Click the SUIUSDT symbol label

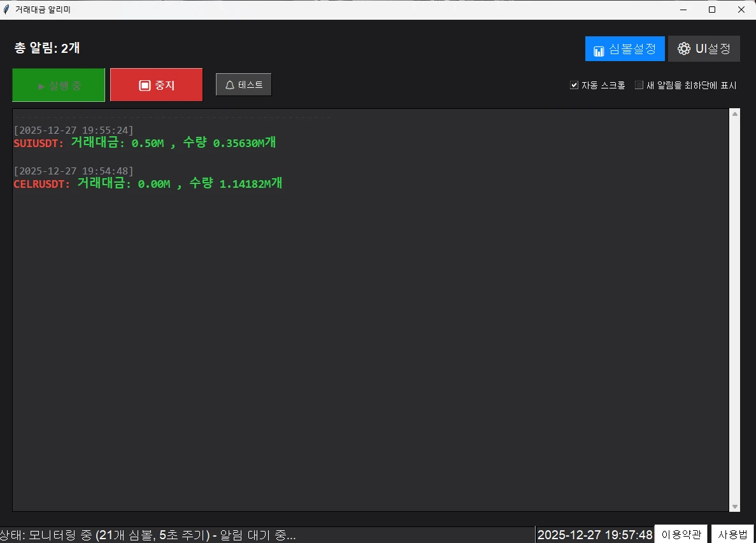pos(39,143)
